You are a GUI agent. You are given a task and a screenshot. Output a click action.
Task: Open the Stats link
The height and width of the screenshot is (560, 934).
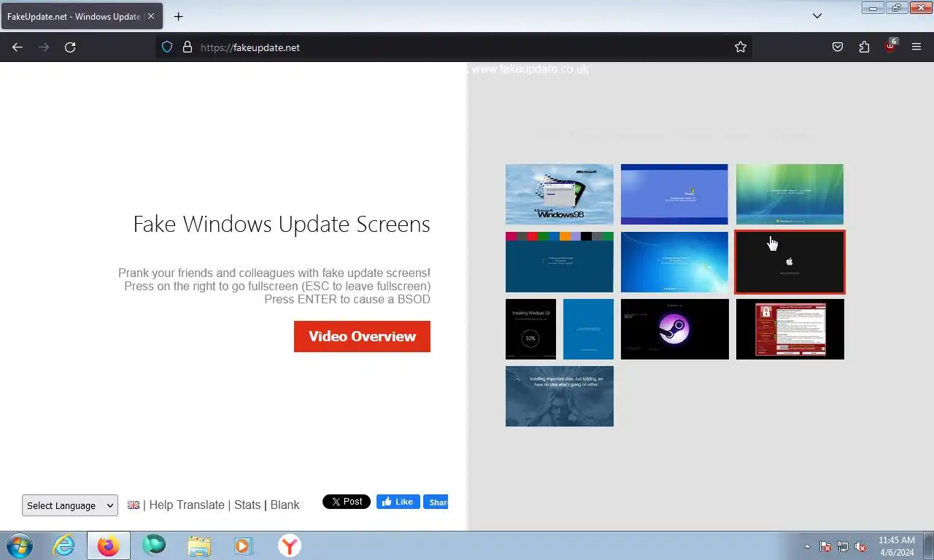pyautogui.click(x=247, y=505)
